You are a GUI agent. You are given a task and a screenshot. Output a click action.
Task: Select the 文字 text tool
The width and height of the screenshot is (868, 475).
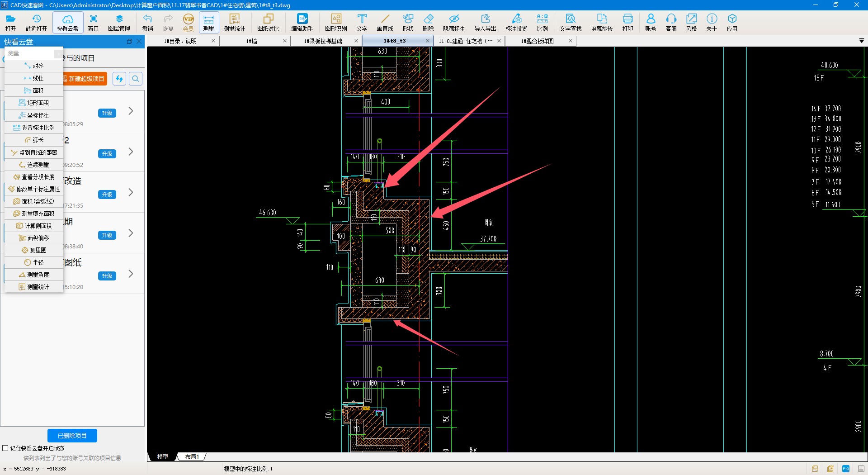coord(362,22)
